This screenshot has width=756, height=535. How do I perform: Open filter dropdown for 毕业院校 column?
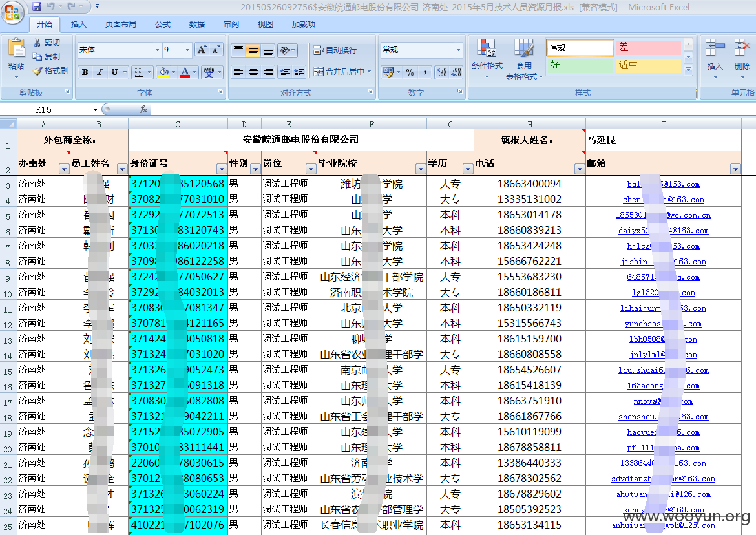[x=421, y=169]
